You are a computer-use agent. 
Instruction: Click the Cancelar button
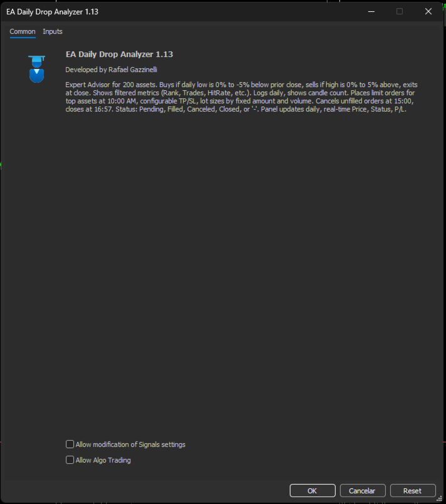pyautogui.click(x=363, y=491)
